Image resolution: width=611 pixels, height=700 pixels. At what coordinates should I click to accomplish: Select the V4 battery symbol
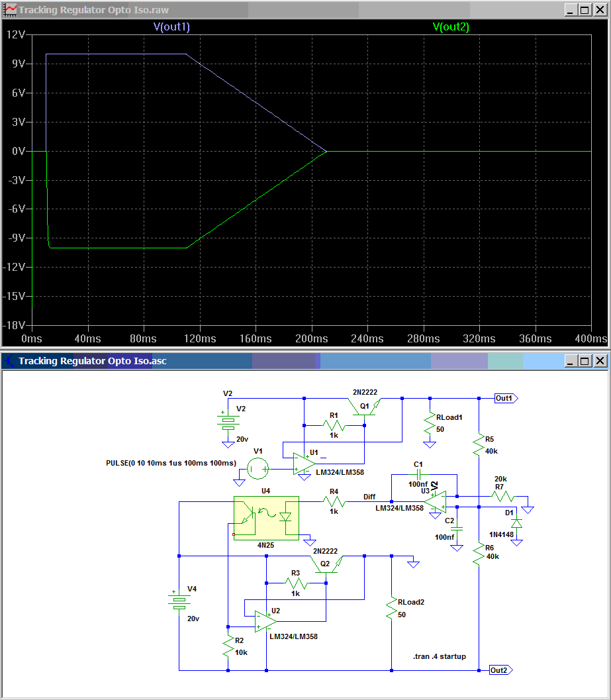pyautogui.click(x=179, y=601)
